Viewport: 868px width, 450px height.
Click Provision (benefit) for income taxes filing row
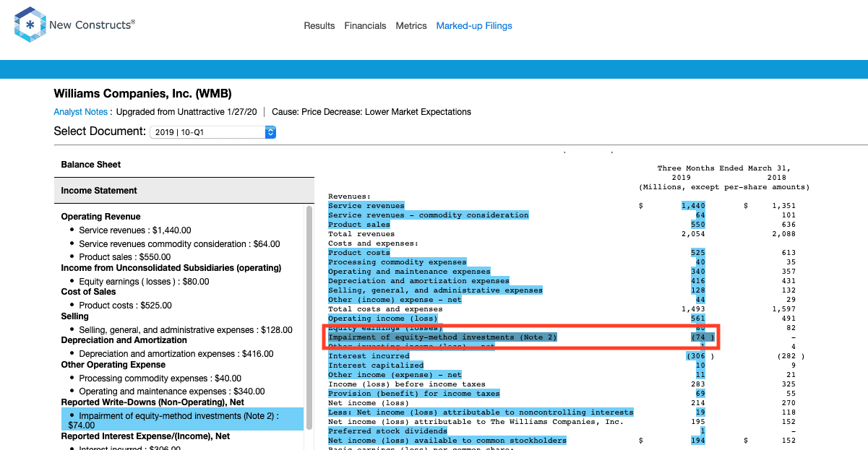(414, 394)
